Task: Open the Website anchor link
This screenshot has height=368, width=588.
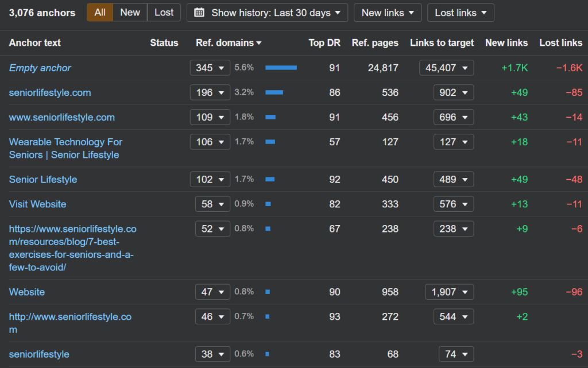Action: click(26, 292)
